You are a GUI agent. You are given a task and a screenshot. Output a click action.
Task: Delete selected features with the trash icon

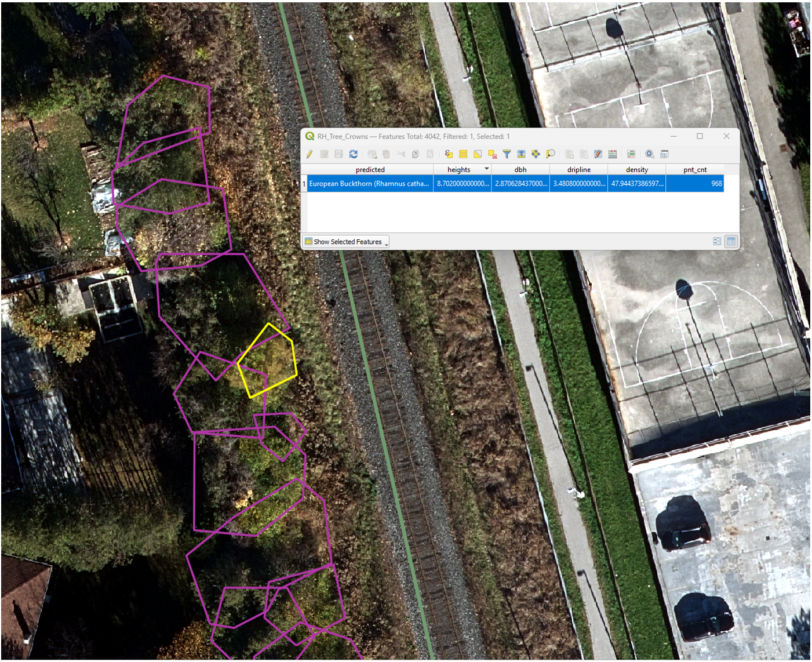click(x=386, y=154)
